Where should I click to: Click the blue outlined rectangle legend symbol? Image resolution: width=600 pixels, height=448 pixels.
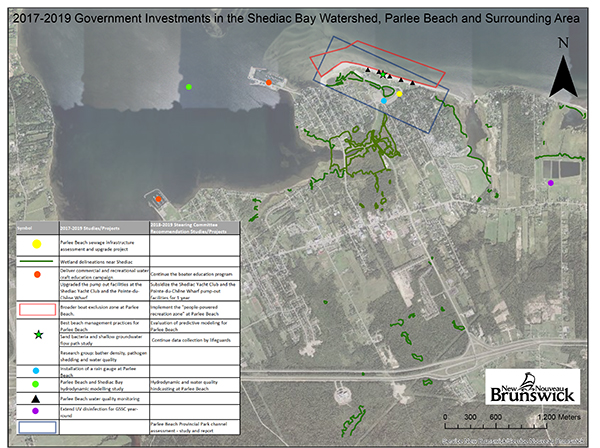coord(36,425)
